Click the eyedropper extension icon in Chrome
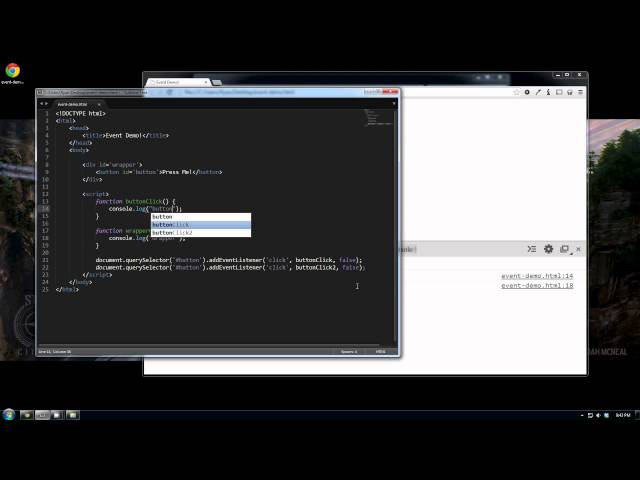This screenshot has width=640, height=480. pos(538,92)
